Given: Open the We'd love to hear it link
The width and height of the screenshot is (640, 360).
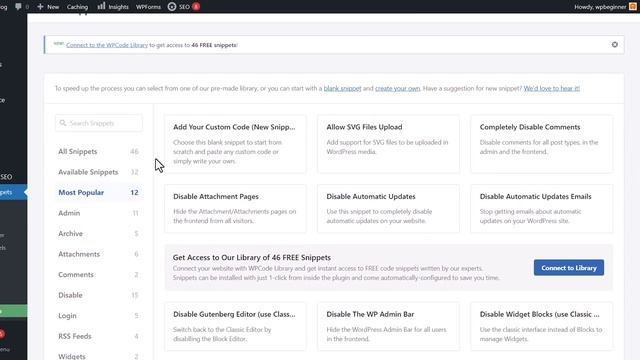Looking at the screenshot, I should (x=552, y=88).
